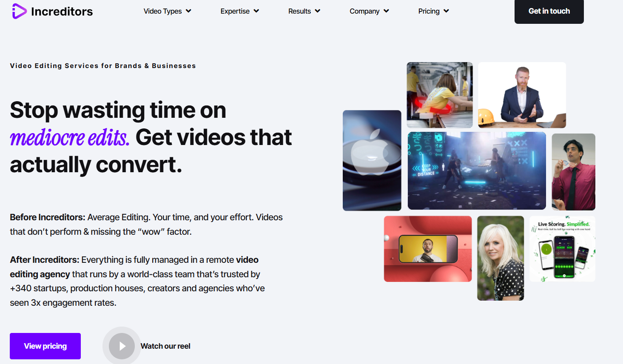
Task: Expand the Results dropdown chevron
Action: point(317,11)
